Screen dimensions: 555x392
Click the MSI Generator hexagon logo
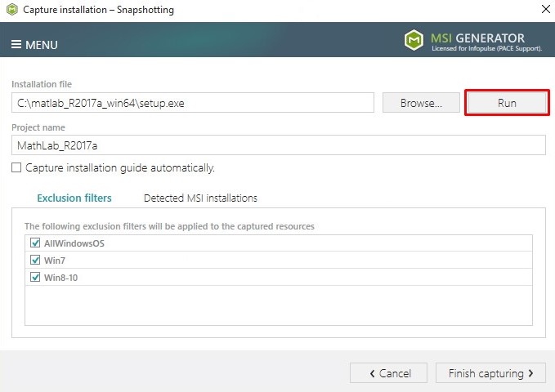click(414, 40)
